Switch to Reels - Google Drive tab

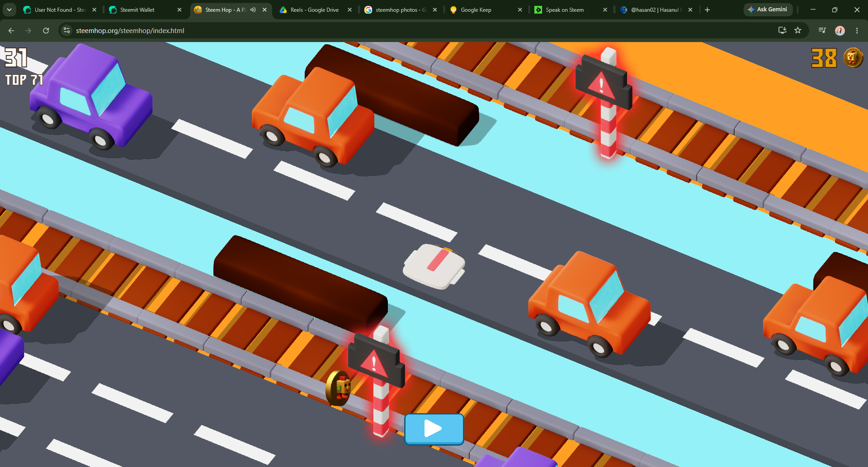[315, 10]
